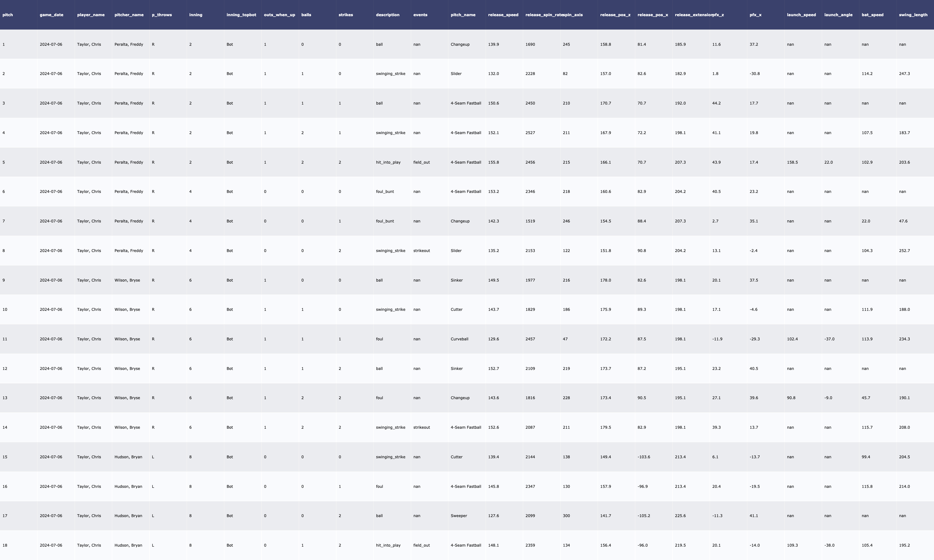
Task: Click the Sweeper pitch cell in row 17
Action: (x=459, y=516)
